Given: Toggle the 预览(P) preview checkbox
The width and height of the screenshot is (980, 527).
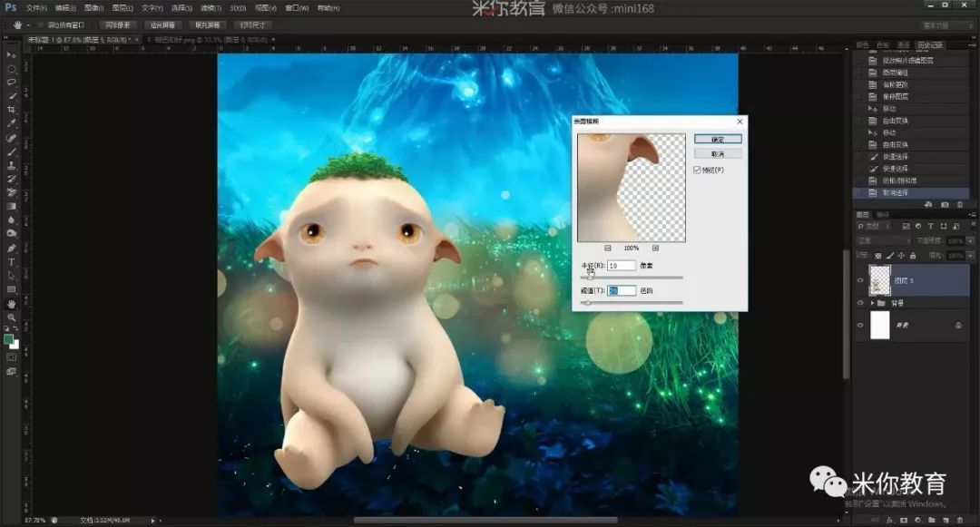Looking at the screenshot, I should (697, 170).
